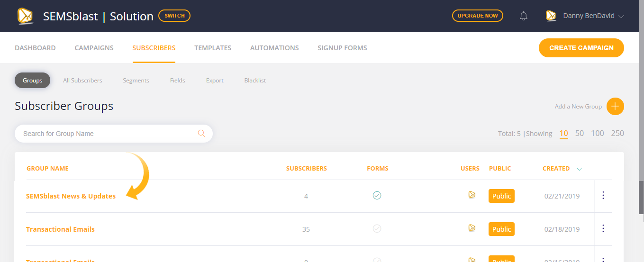The width and height of the screenshot is (644, 262).
Task: Click the Group Name column header
Action: (47, 169)
